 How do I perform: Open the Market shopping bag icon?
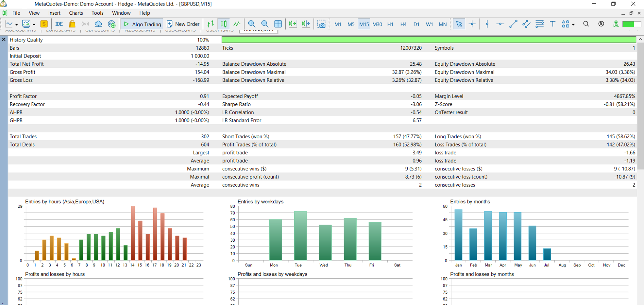[72, 24]
